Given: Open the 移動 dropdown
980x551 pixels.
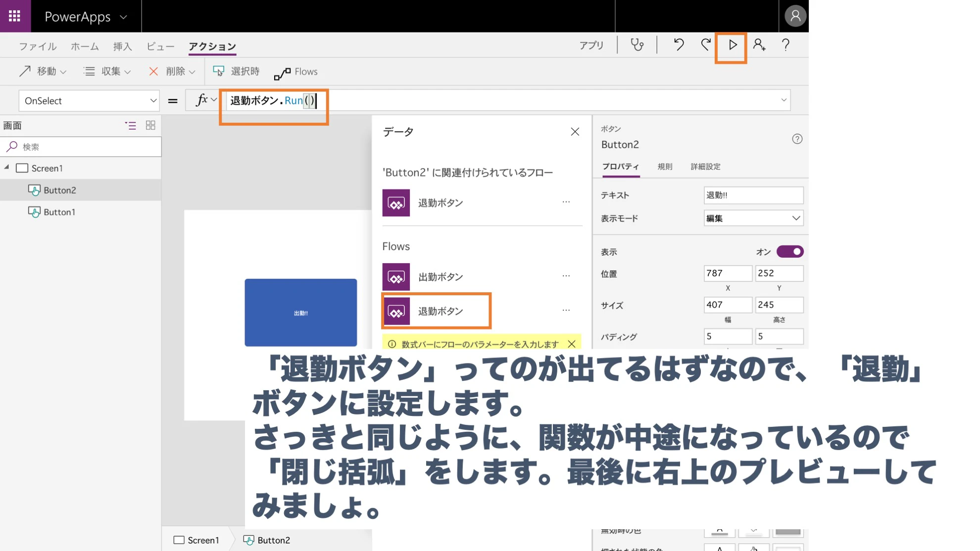Looking at the screenshot, I should [x=43, y=71].
